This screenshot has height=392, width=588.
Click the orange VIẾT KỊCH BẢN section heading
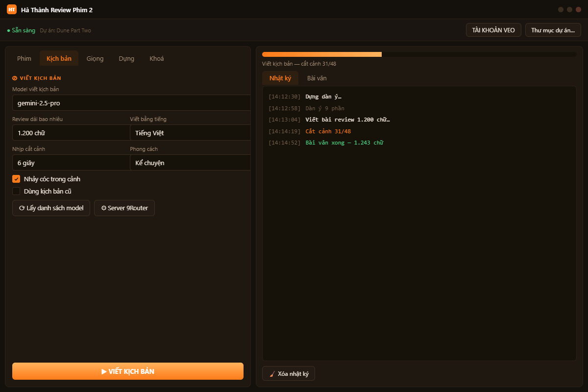click(37, 78)
